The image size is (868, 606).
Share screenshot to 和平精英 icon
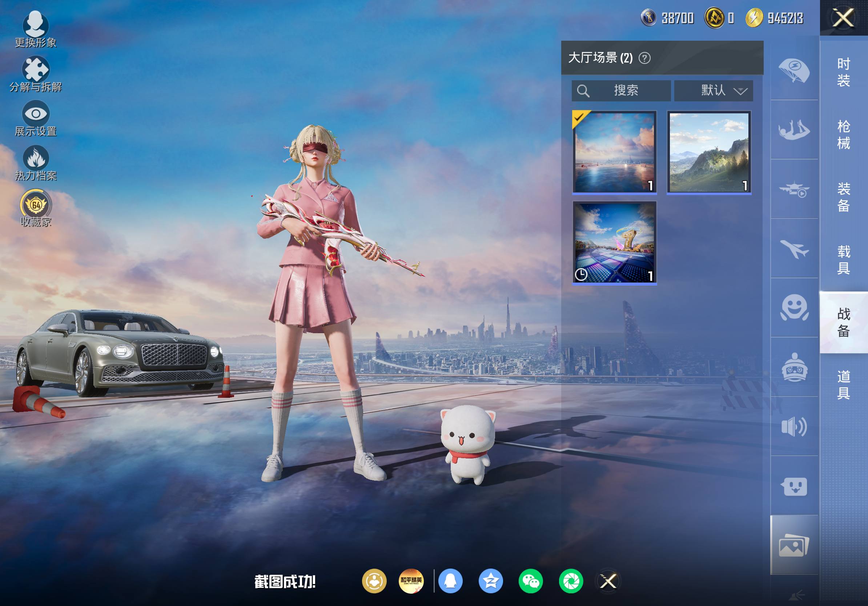[411, 581]
